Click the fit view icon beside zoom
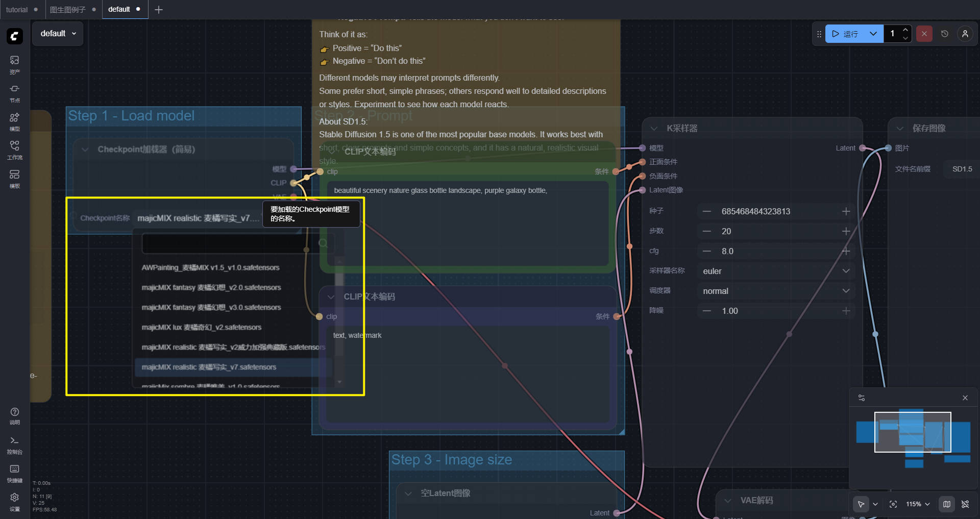Image resolution: width=980 pixels, height=519 pixels. coord(893,504)
